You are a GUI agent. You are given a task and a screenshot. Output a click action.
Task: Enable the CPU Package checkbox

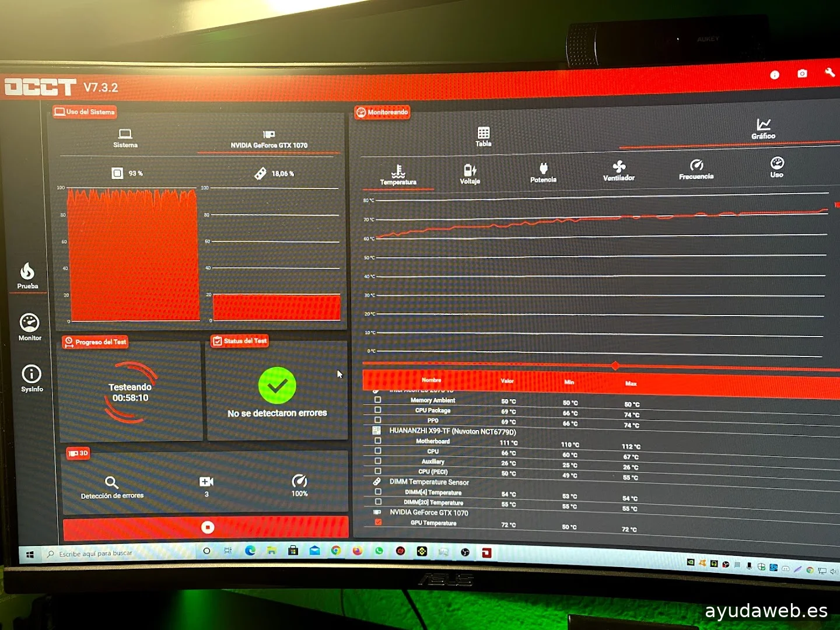click(x=377, y=410)
